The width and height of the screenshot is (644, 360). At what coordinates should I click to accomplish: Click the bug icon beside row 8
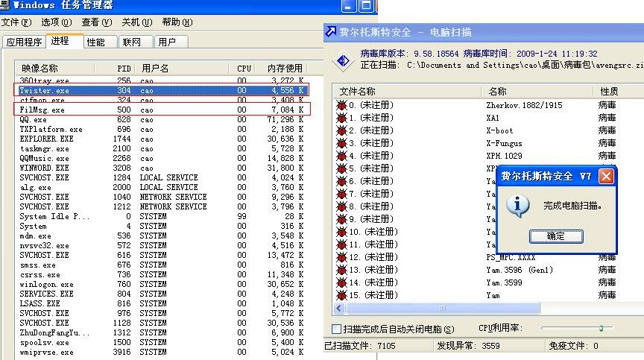[341, 206]
